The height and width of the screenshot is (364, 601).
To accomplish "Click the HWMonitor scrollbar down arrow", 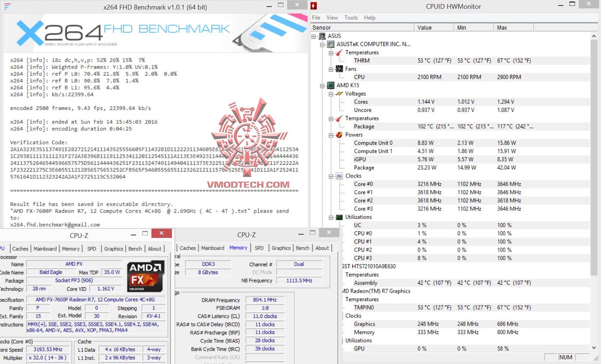I will pyautogui.click(x=594, y=348).
